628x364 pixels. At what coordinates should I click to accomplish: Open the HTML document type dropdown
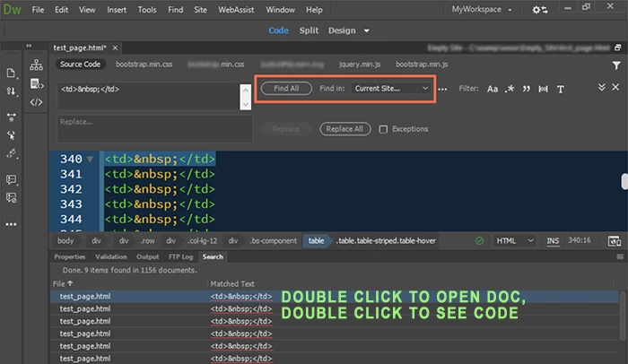click(515, 240)
